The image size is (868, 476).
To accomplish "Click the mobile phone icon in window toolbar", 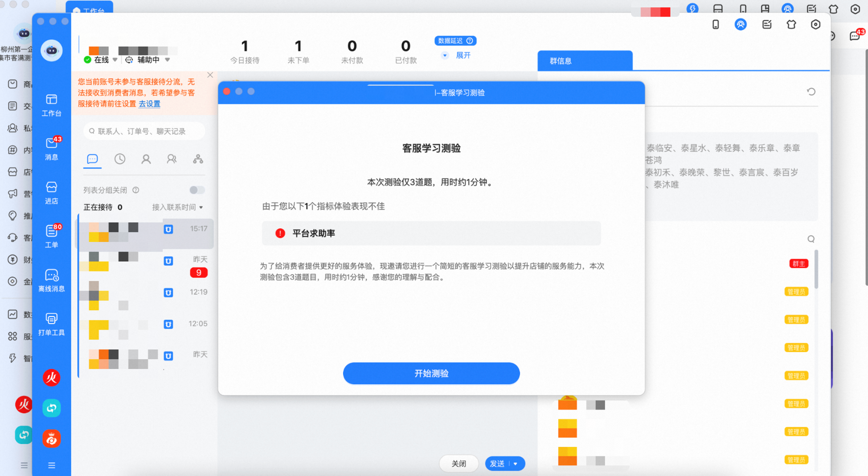I will coord(716,25).
